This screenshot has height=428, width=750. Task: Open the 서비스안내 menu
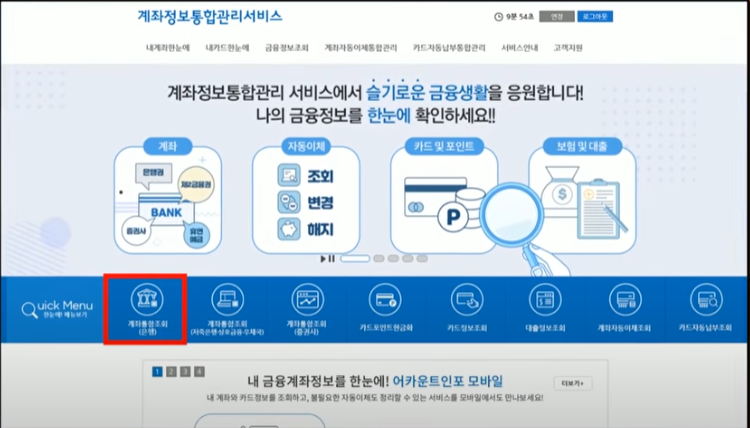point(519,48)
